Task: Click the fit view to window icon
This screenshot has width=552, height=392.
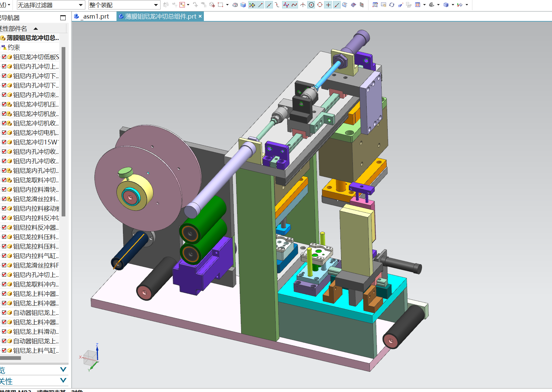Action: click(x=418, y=5)
